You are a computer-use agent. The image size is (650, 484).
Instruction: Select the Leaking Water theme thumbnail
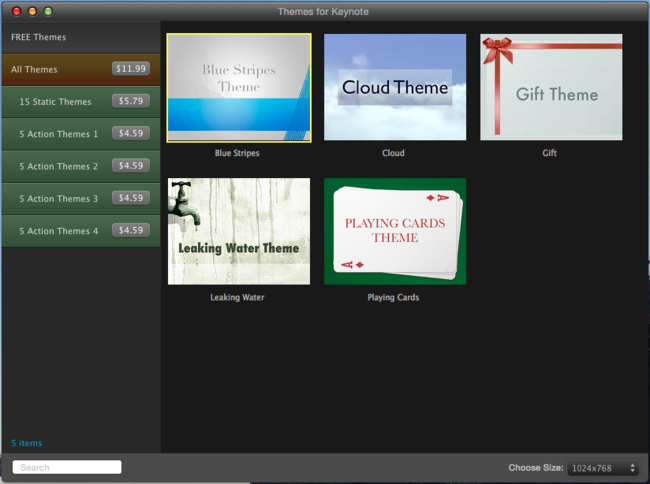[239, 231]
